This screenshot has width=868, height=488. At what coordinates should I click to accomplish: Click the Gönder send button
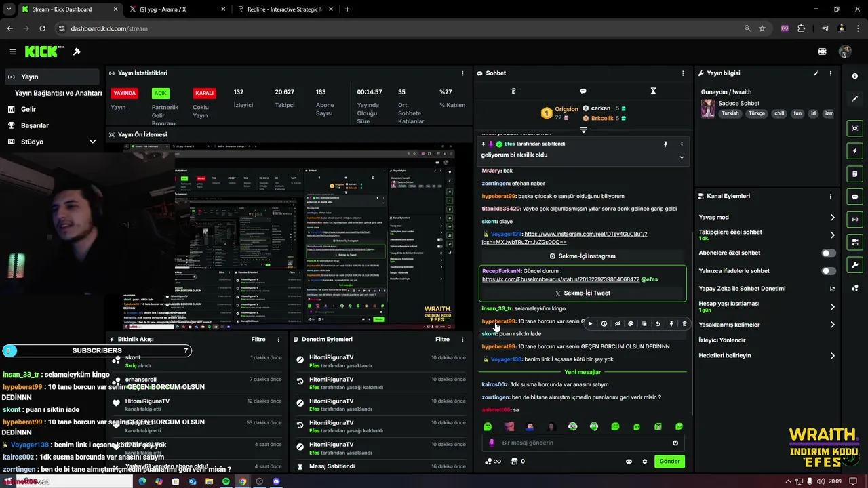(x=669, y=461)
